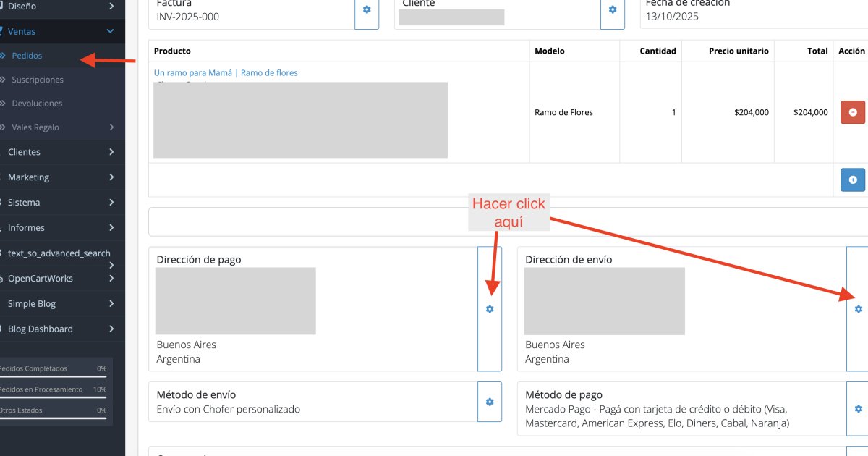Click the empty field below products table

(x=506, y=221)
